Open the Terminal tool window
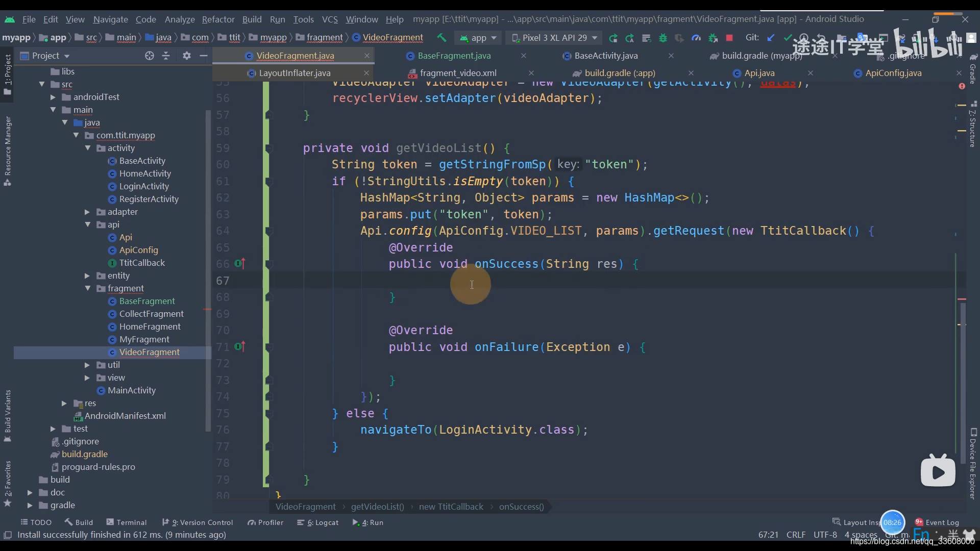980x551 pixels. click(127, 522)
